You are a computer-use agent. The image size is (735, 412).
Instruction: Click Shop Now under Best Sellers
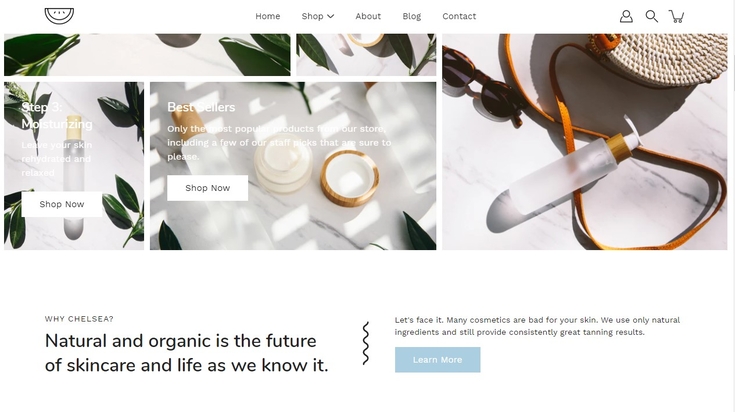[208, 188]
